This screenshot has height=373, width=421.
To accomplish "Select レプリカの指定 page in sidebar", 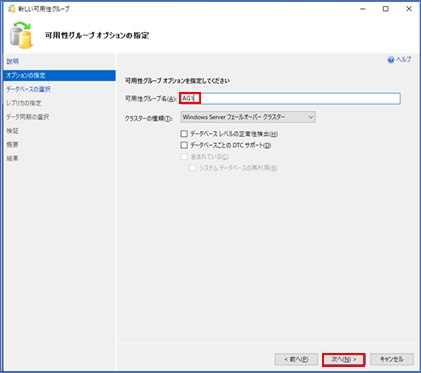I will point(24,103).
